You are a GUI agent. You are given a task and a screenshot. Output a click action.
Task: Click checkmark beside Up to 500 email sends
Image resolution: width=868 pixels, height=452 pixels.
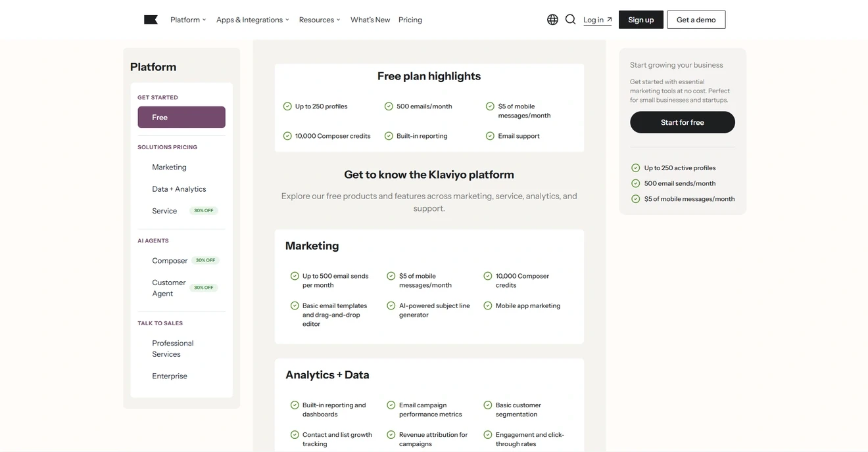click(x=295, y=276)
